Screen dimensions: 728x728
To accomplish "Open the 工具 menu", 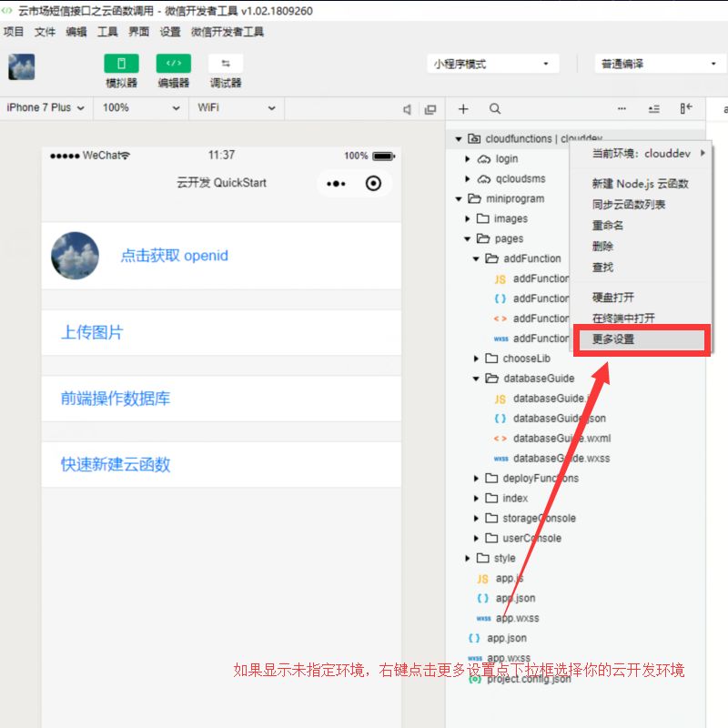I will (107, 32).
